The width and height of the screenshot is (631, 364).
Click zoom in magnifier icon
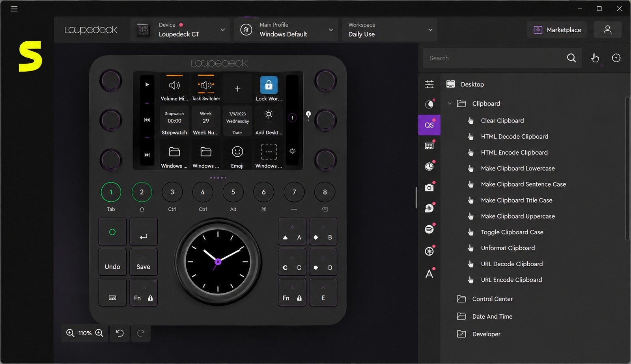99,333
